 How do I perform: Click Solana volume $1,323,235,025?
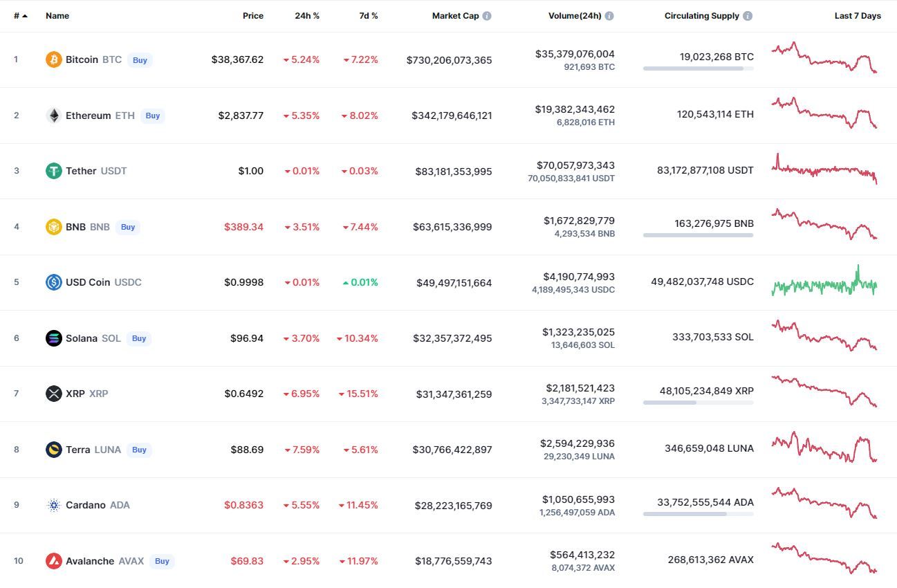coord(579,332)
